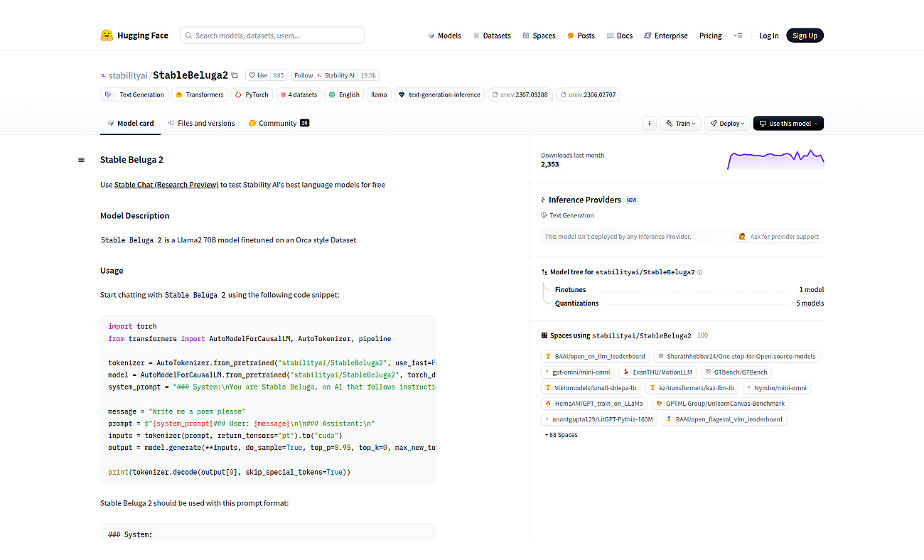Select the text-generation-inference tag

439,95
